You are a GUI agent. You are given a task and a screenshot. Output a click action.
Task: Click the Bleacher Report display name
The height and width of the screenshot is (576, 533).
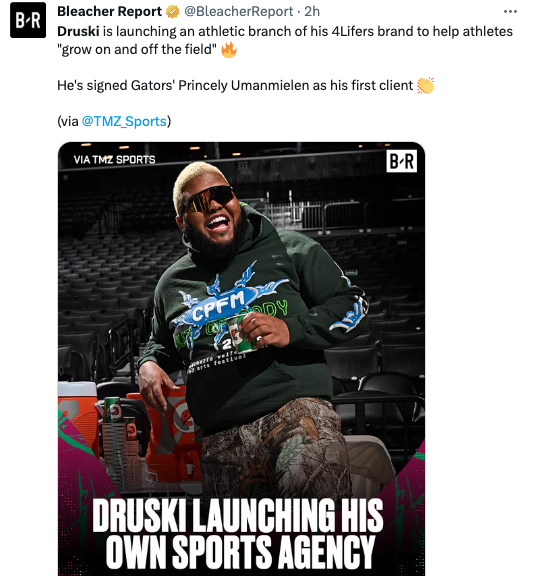[x=109, y=12]
